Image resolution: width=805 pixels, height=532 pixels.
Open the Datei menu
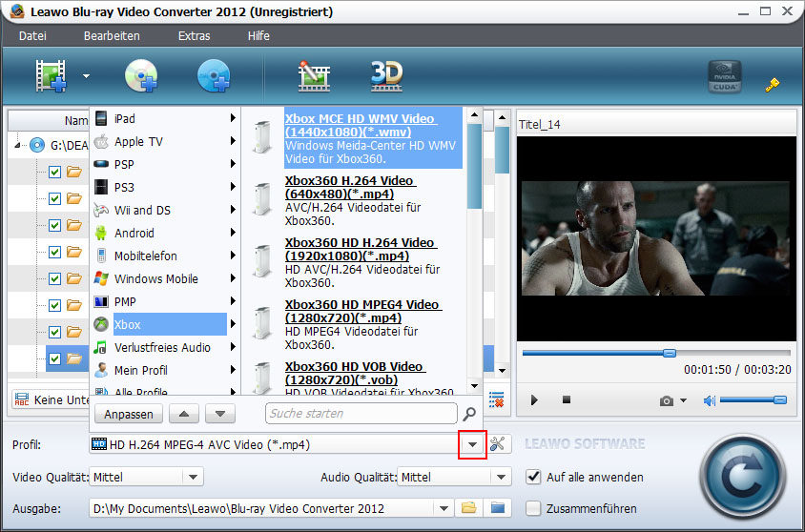[32, 35]
